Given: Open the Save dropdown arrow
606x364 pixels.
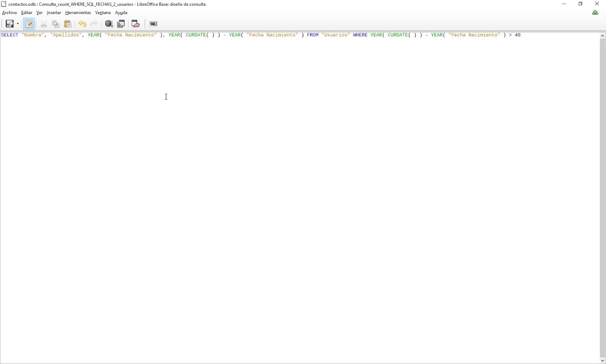Looking at the screenshot, I should tap(17, 24).
